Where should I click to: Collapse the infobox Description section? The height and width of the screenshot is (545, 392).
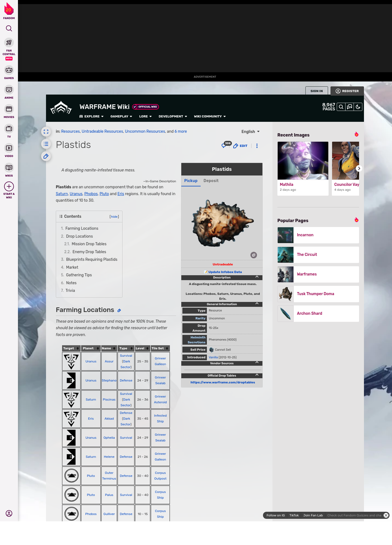tap(257, 277)
